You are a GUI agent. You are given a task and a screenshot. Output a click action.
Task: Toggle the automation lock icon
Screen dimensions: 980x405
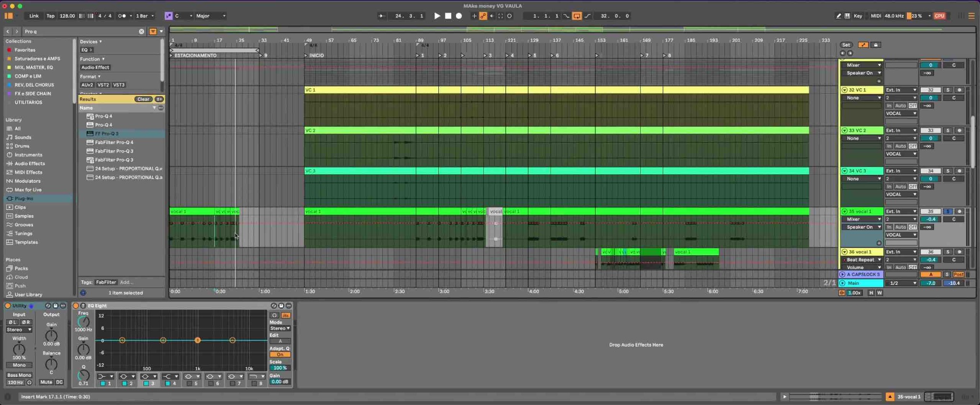(876, 45)
